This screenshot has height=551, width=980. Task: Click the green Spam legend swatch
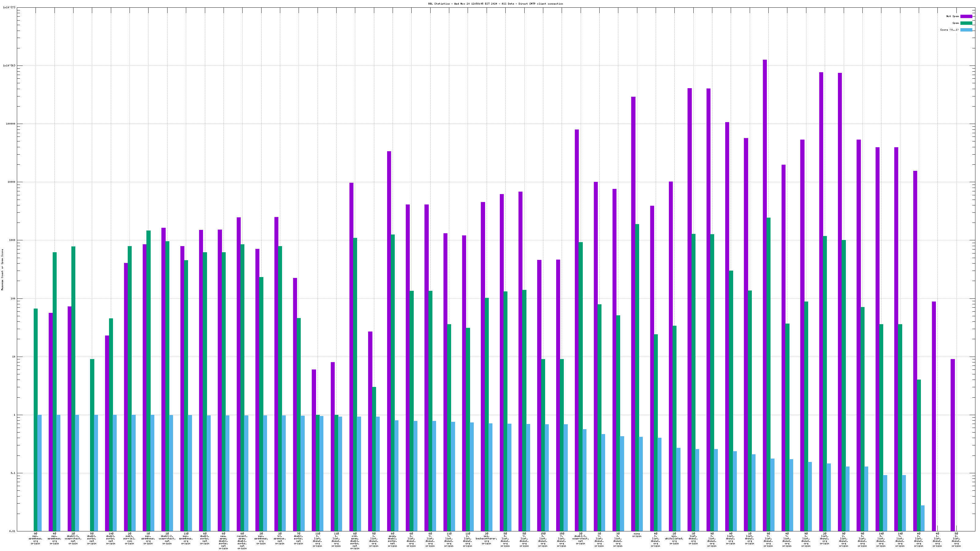(966, 23)
